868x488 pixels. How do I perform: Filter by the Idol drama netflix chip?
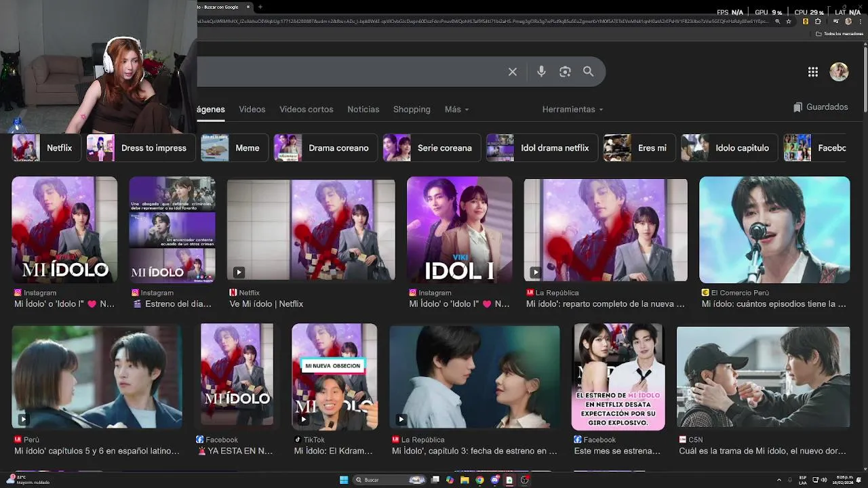point(542,148)
